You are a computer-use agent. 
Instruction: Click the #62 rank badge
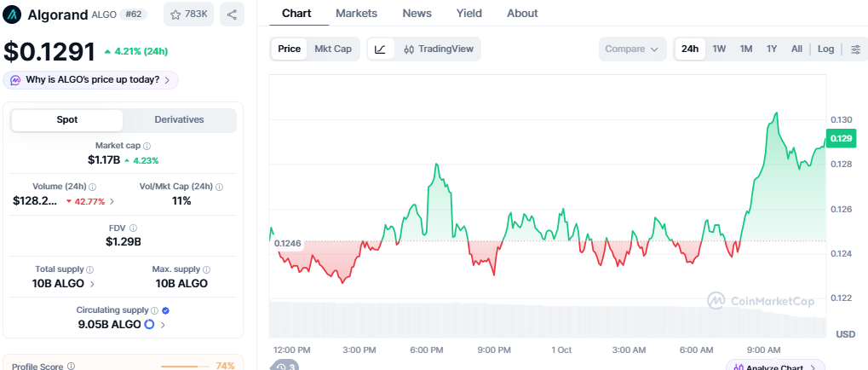click(134, 14)
